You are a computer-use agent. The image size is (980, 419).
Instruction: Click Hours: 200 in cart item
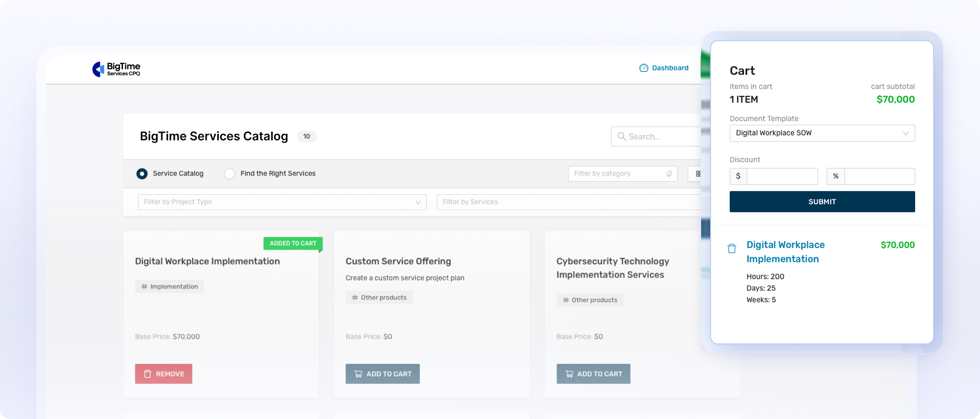[x=765, y=276]
